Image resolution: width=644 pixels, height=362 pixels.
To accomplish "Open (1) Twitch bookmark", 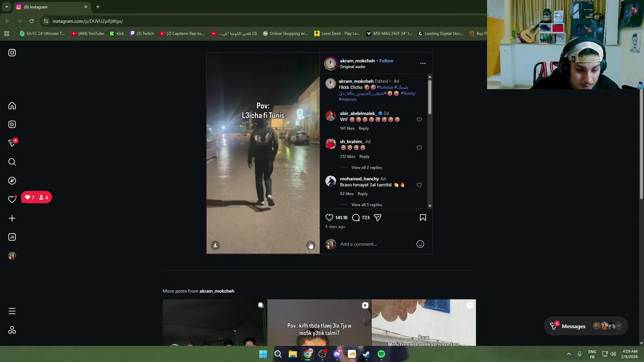I will 142,33.
